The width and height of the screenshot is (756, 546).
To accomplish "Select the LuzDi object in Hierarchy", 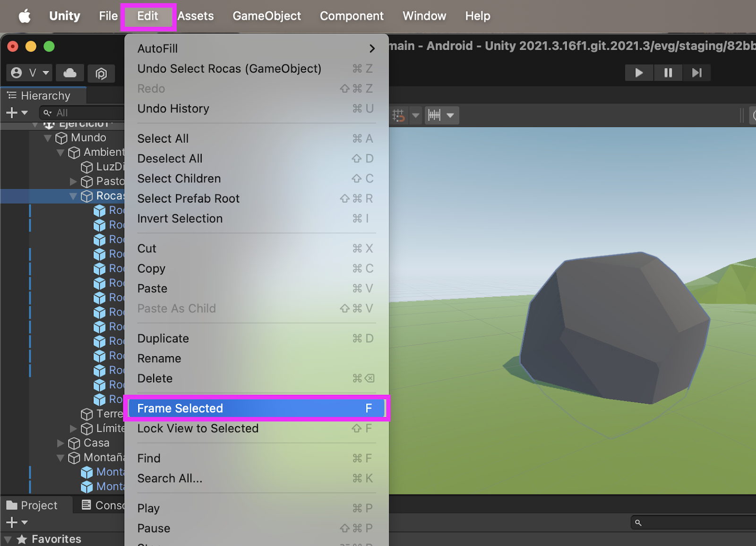I will pyautogui.click(x=110, y=167).
